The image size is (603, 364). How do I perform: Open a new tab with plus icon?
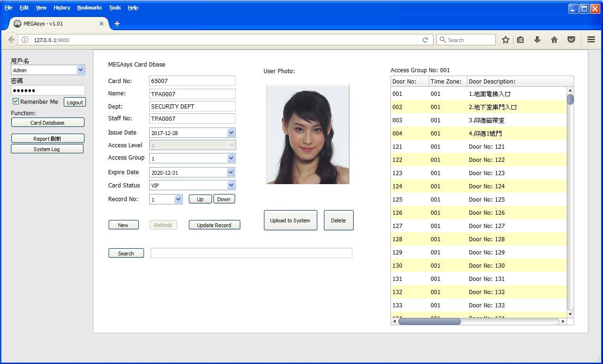[117, 24]
